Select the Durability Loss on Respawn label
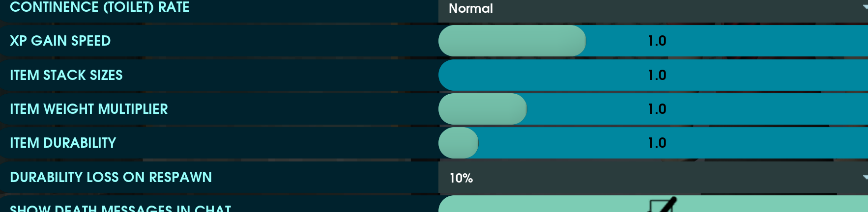868x212 pixels. 111,177
